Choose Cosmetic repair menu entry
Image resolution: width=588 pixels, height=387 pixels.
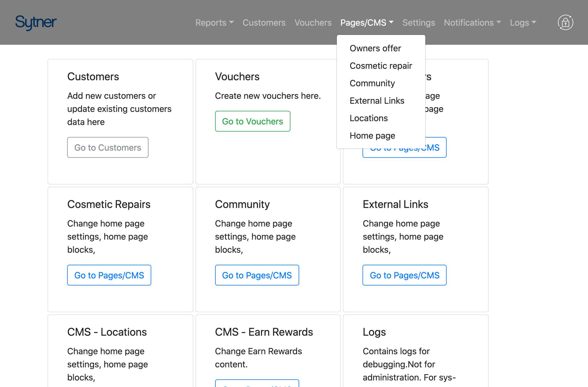pos(381,66)
